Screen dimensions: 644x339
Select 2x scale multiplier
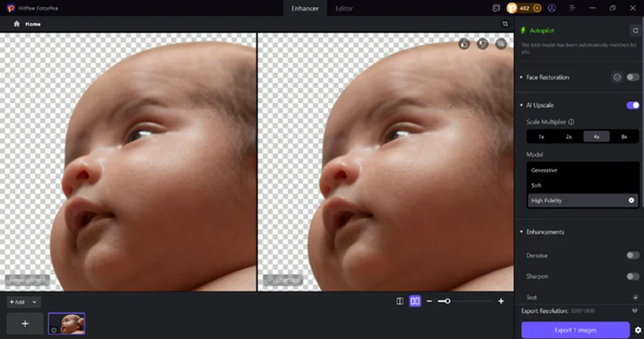coord(569,136)
